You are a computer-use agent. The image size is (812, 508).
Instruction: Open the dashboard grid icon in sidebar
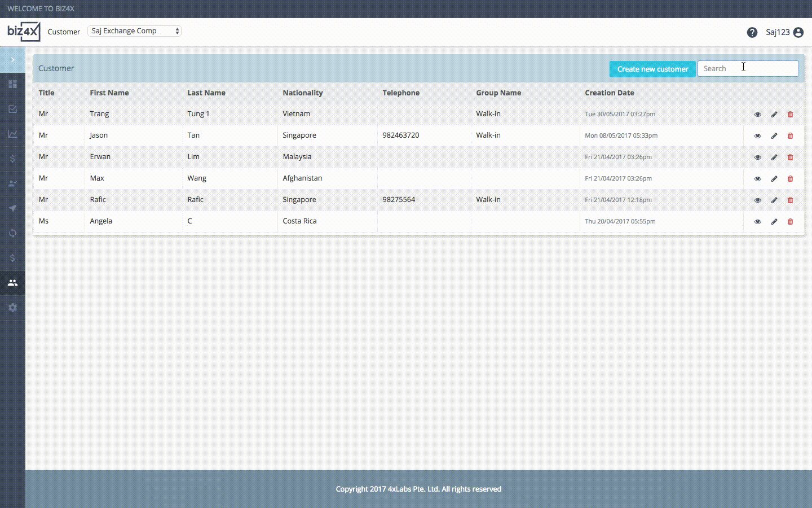click(12, 84)
